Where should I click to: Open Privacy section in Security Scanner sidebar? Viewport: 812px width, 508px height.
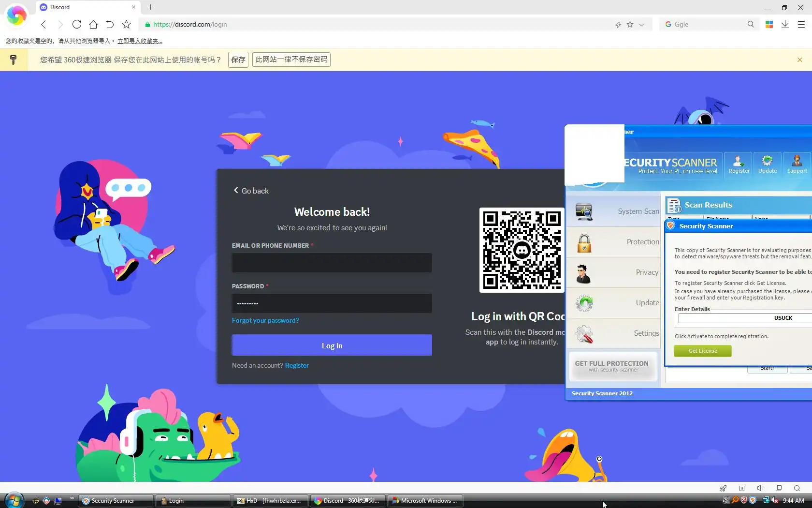point(614,272)
